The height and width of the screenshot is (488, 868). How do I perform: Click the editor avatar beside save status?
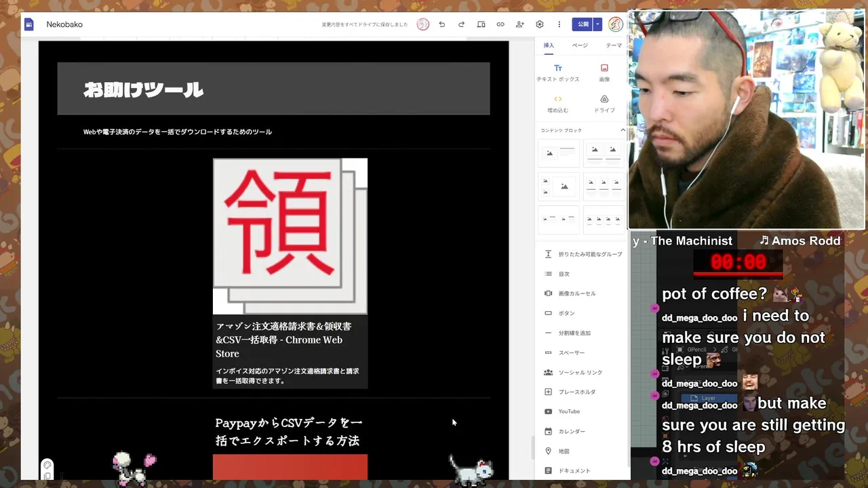pos(423,24)
